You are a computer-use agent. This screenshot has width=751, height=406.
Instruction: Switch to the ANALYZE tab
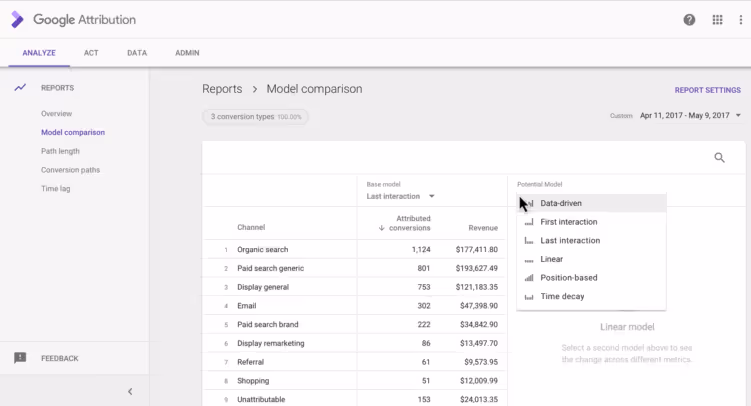pyautogui.click(x=39, y=53)
